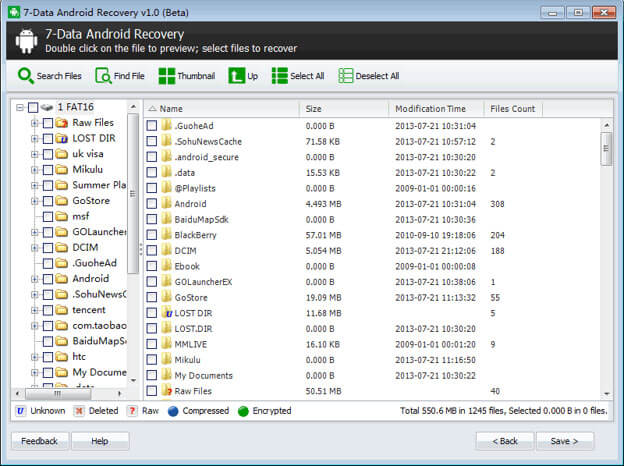The height and width of the screenshot is (466, 626).
Task: Select the BaiduMapSdk folder name in list
Action: (201, 219)
